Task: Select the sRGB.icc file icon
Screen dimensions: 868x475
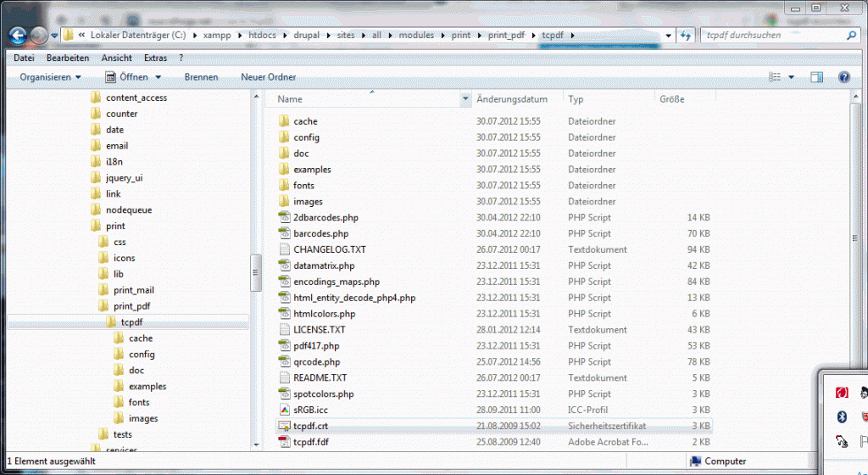Action: 284,410
